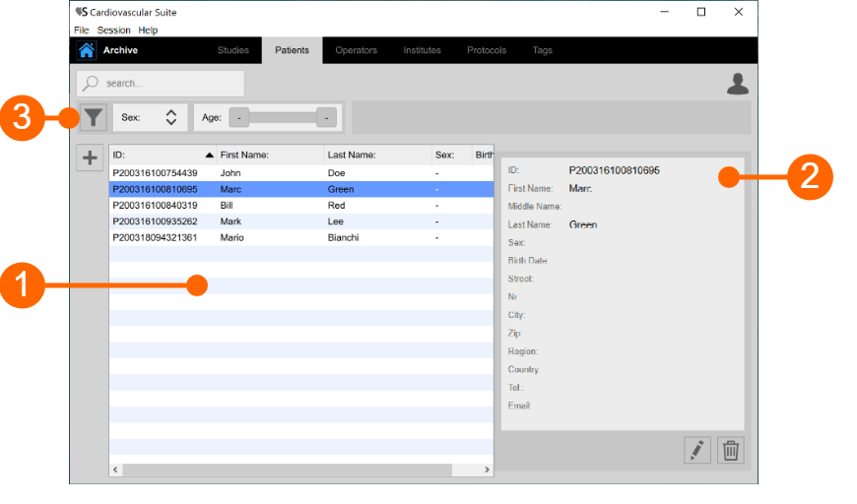Screen dimensions: 857x504
Task: Switch to the Studies tab
Action: pos(233,50)
